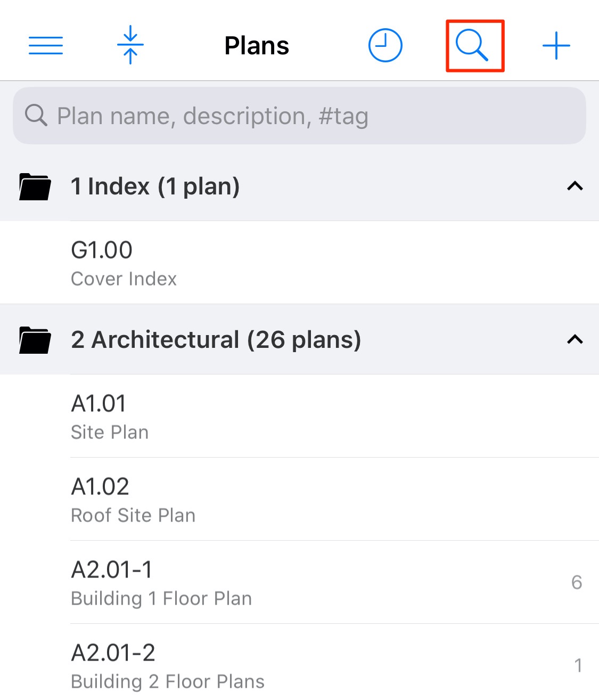599x700 pixels.
Task: Collapse the 1 Index folder chevron
Action: (575, 186)
